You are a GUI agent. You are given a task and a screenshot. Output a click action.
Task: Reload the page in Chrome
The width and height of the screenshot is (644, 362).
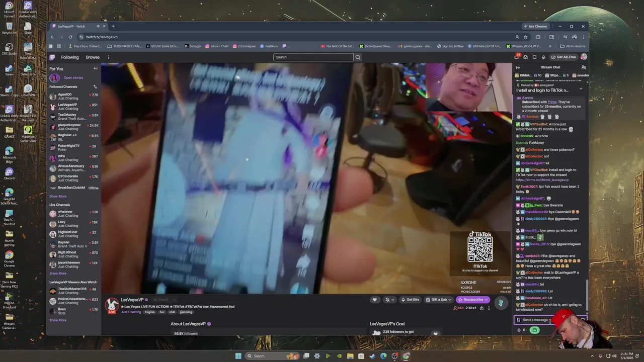pyautogui.click(x=70, y=37)
